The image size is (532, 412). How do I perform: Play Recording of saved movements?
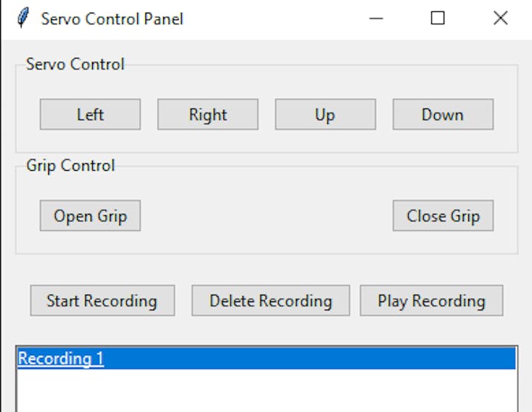431,301
